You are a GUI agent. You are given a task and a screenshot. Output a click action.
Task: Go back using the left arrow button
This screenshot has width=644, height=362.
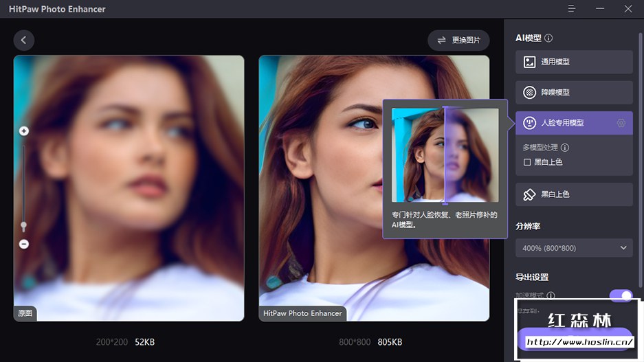click(24, 41)
